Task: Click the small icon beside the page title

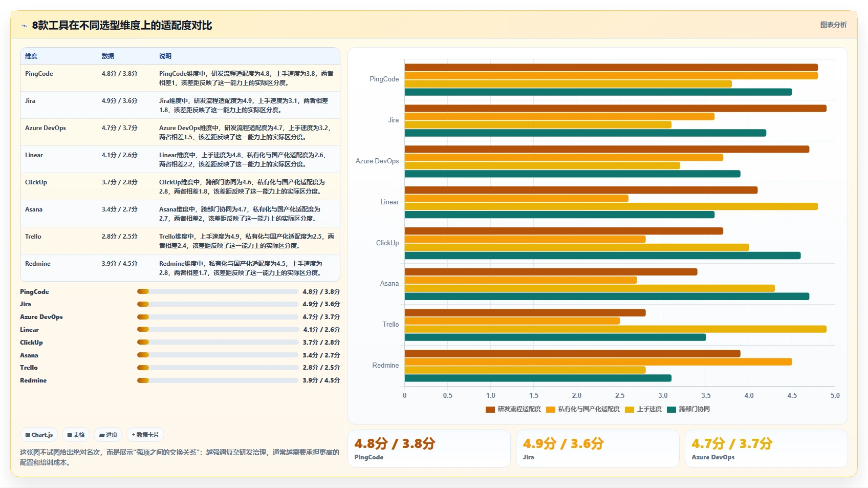Action: [24, 26]
